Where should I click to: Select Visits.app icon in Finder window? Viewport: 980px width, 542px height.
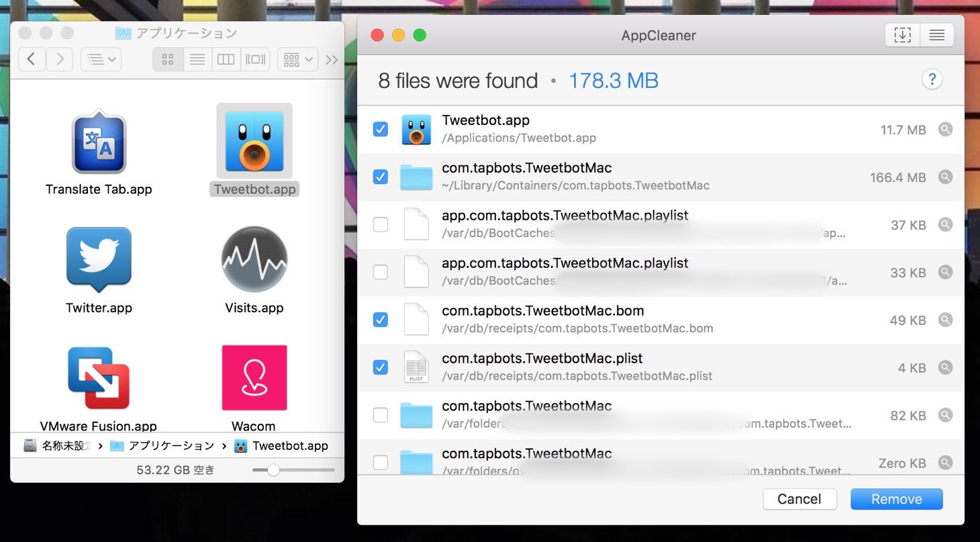tap(254, 259)
